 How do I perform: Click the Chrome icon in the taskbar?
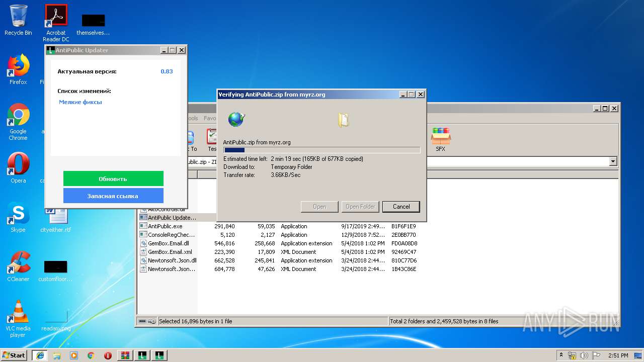tap(91, 355)
